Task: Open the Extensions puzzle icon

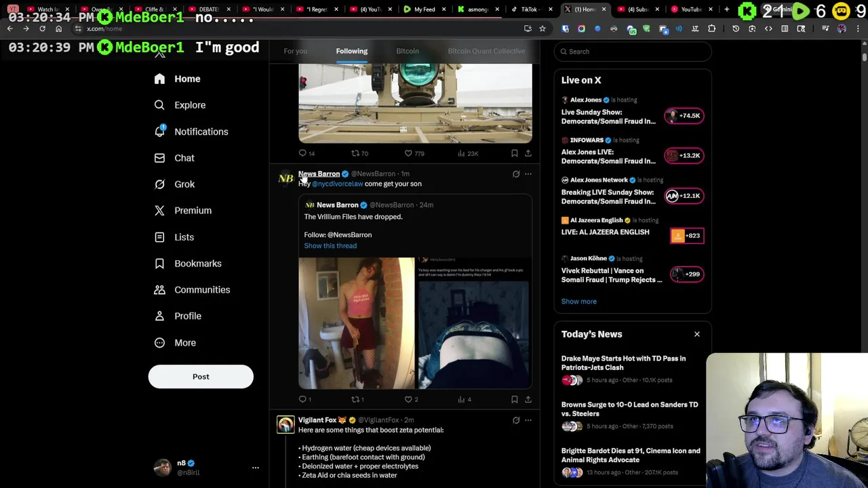Action: 711,28
